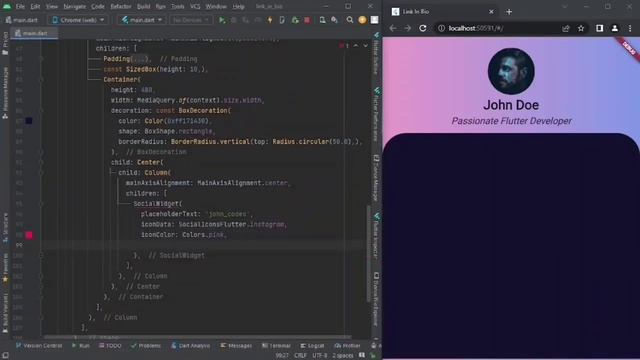This screenshot has height=360, width=640.
Task: Open the Logcat tool window
Action: click(x=312, y=346)
